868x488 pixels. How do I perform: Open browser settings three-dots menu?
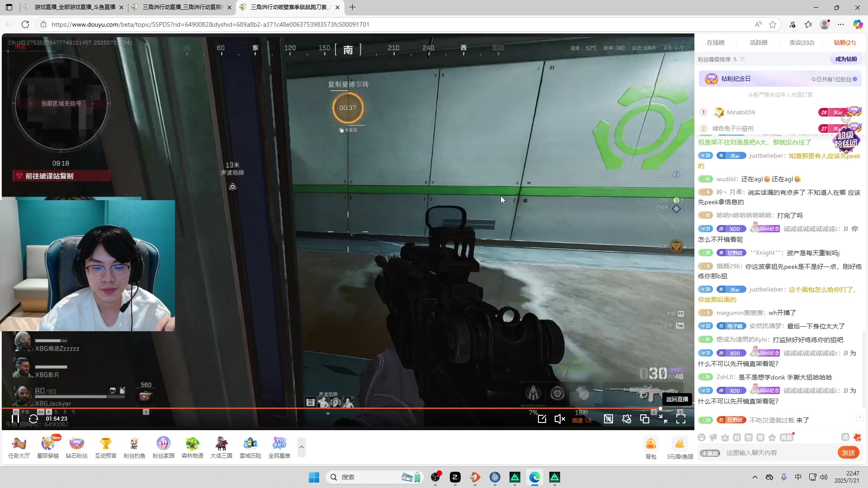pyautogui.click(x=841, y=24)
